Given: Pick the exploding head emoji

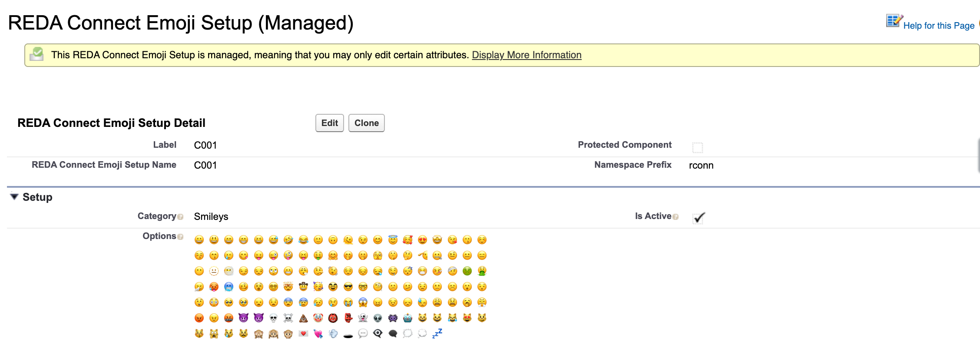Looking at the screenshot, I should (x=288, y=286).
